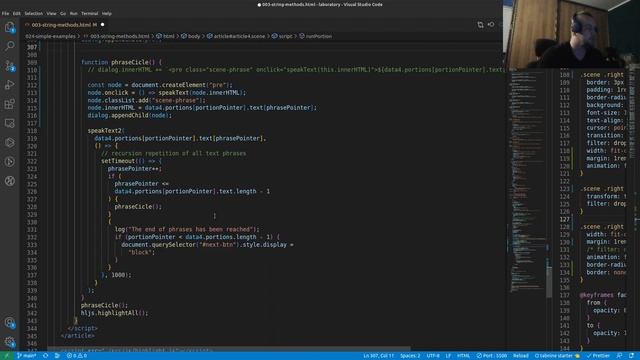Open the Search view in activity bar

pos(9,46)
